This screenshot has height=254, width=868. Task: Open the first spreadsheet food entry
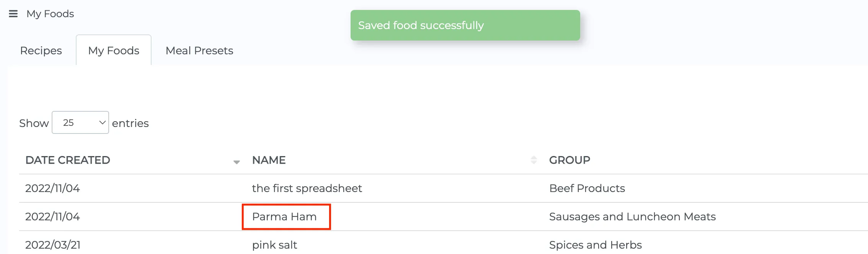point(307,188)
